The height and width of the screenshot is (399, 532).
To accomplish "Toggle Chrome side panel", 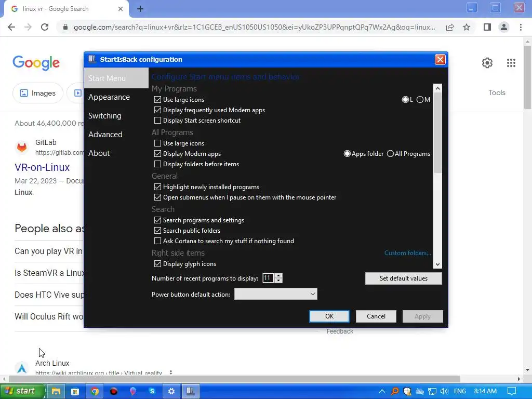I will (x=487, y=27).
